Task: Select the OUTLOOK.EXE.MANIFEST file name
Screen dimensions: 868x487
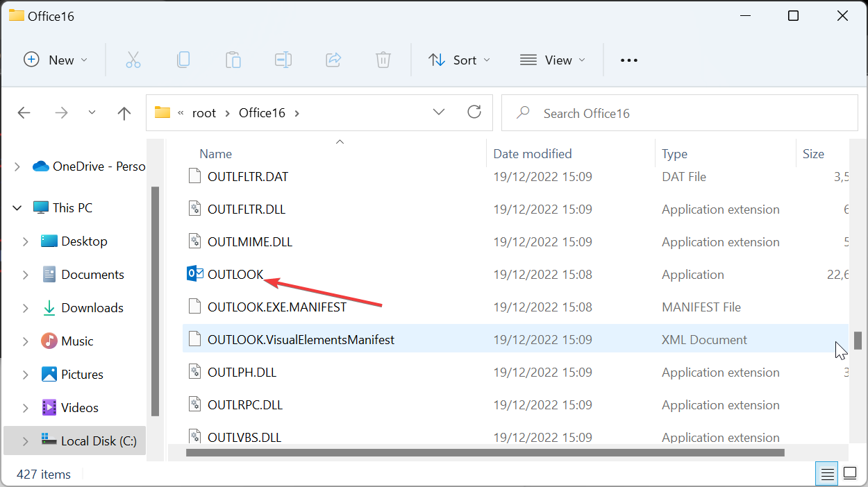Action: (277, 307)
